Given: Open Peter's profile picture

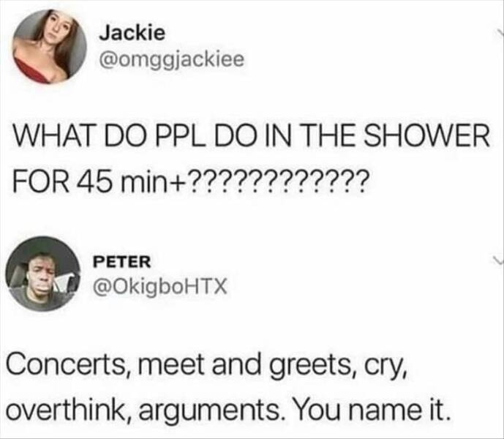Looking at the screenshot, I should (x=43, y=274).
